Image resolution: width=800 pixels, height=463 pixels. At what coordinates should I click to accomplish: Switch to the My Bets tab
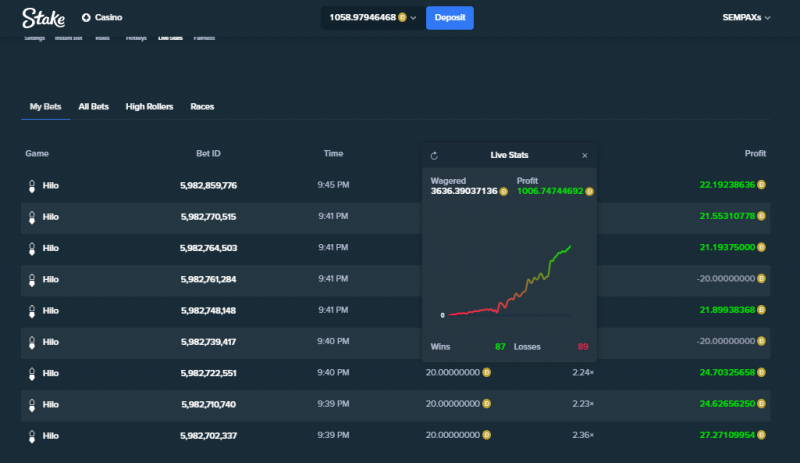click(45, 107)
